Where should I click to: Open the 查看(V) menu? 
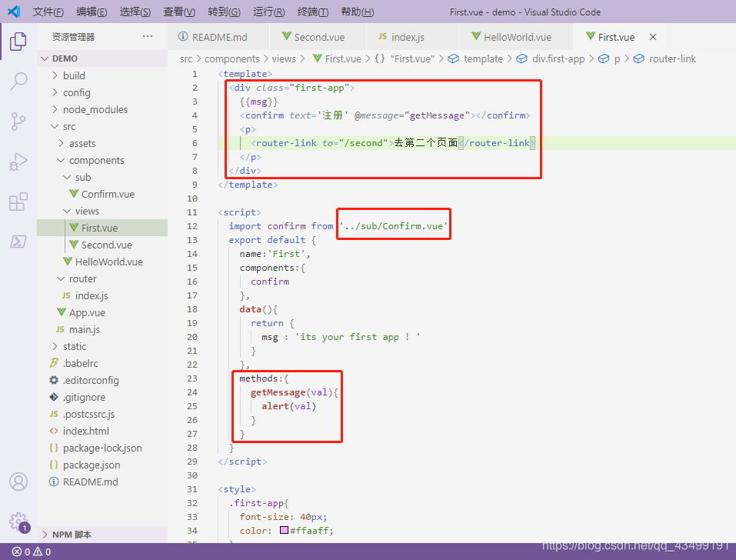point(179,12)
